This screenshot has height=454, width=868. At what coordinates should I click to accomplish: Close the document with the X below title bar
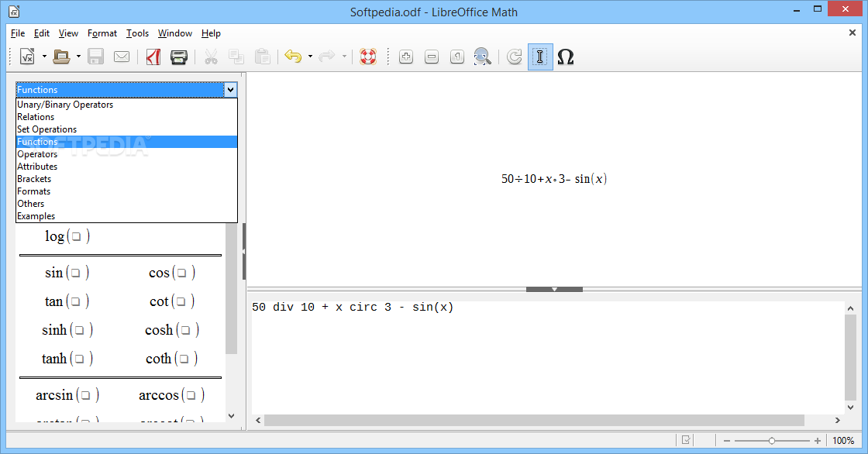852,33
